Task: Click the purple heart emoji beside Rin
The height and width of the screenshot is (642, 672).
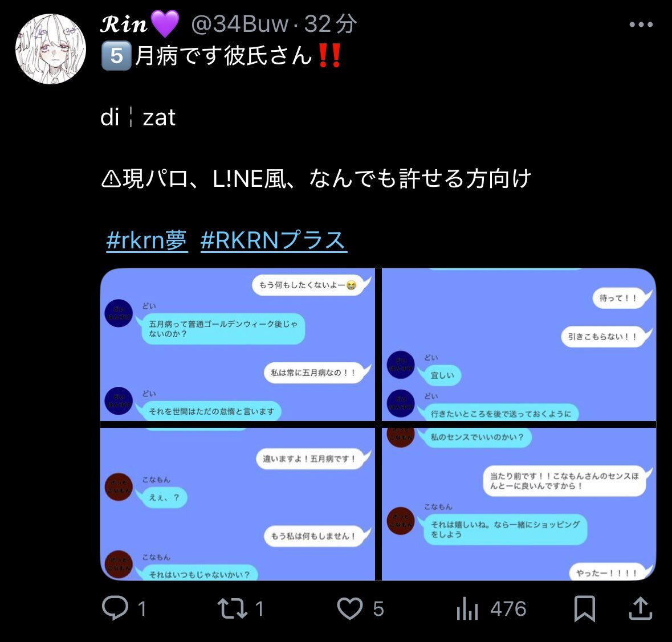Action: 165,24
